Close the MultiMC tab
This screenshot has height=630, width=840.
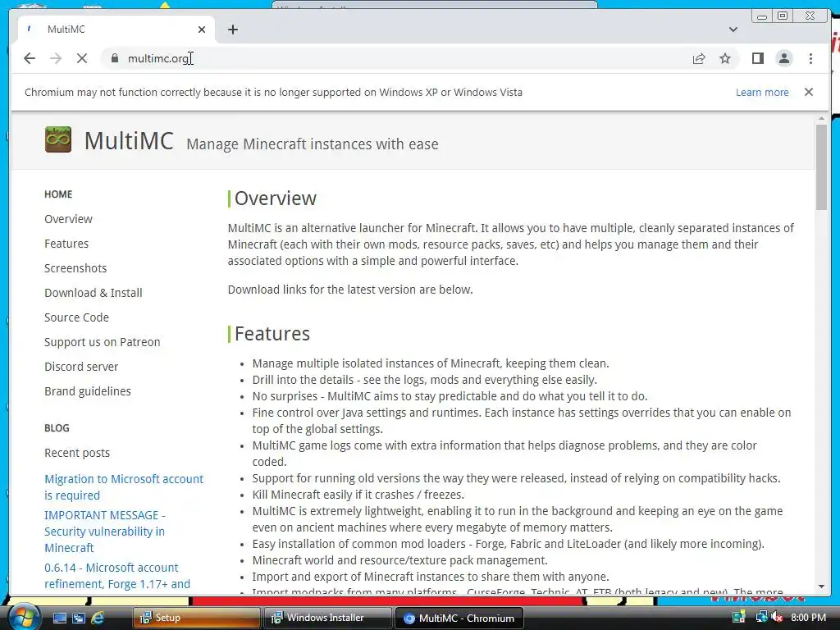click(202, 30)
